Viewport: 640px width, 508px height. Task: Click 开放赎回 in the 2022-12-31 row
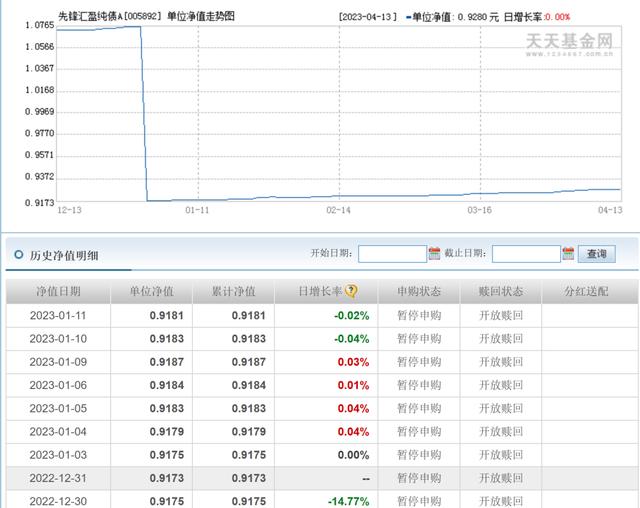tap(501, 478)
